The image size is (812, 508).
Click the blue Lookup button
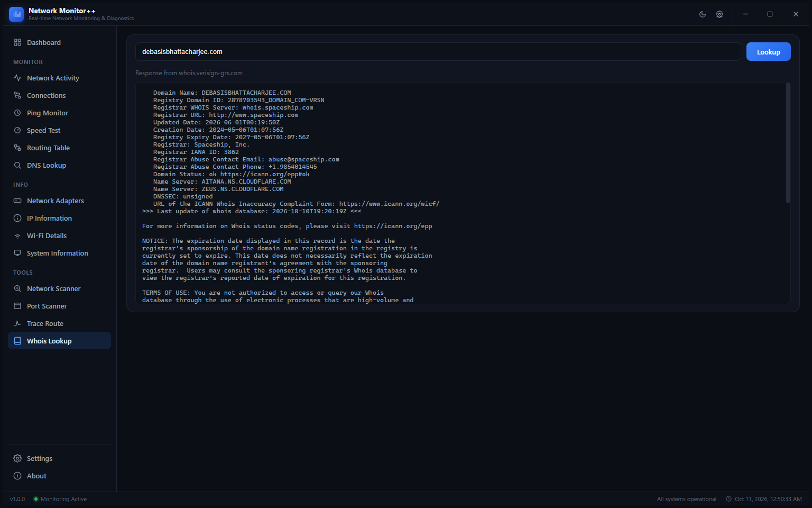tap(768, 52)
